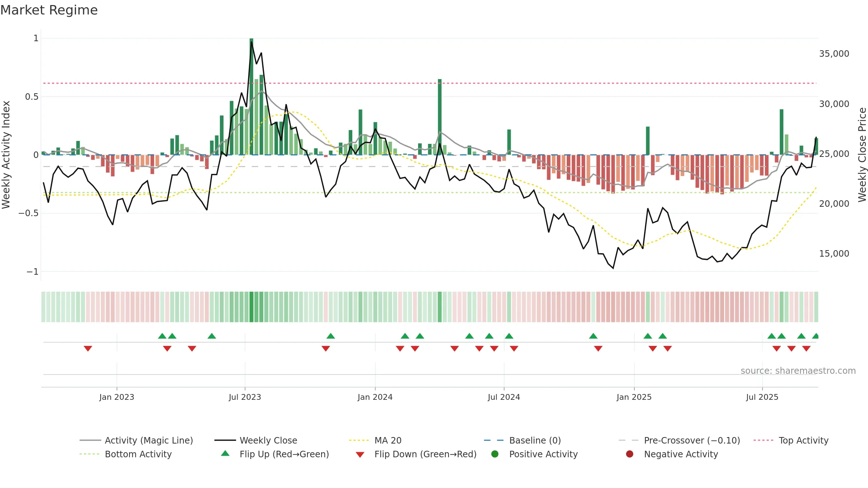868x488 pixels.
Task: Click the red Flip Down triangle legend icon
Action: click(x=360, y=455)
